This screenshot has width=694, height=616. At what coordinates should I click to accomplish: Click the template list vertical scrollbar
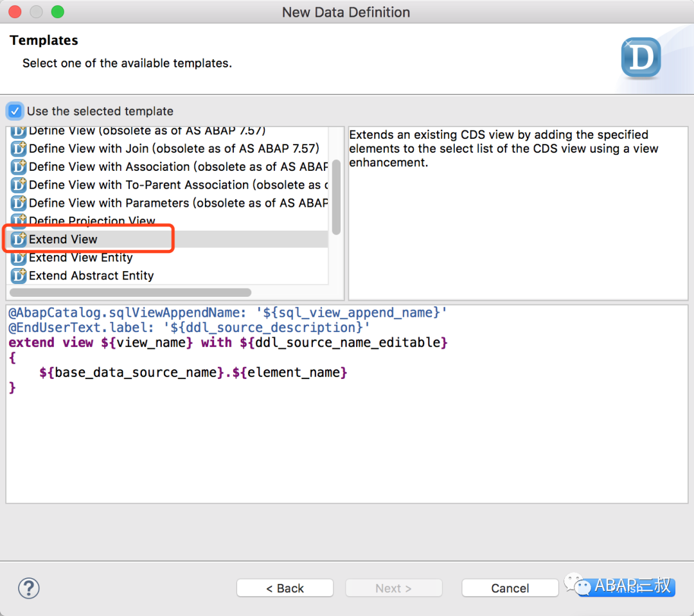(x=336, y=197)
